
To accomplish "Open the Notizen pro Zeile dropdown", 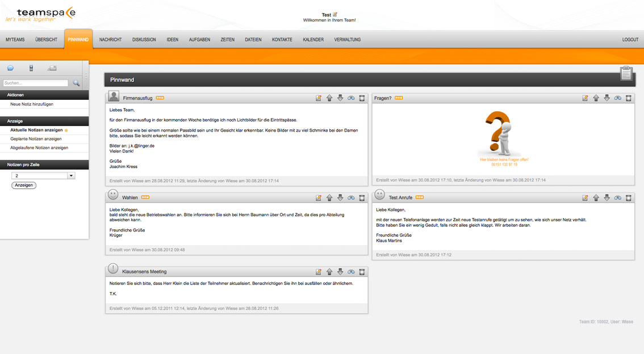I will point(43,175).
